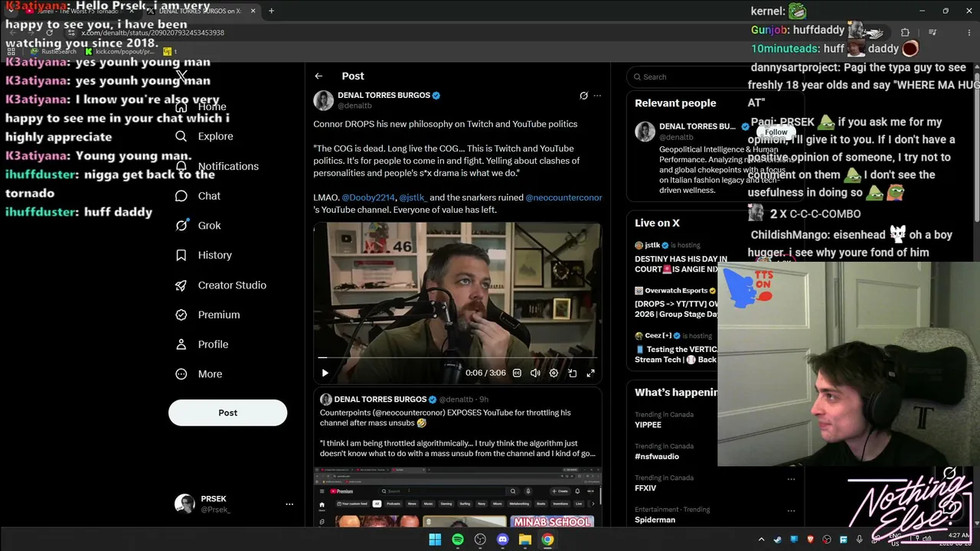Screen dimensions: 980x551
Task: Open a new Chrome tab with plus button
Action: coord(271,11)
